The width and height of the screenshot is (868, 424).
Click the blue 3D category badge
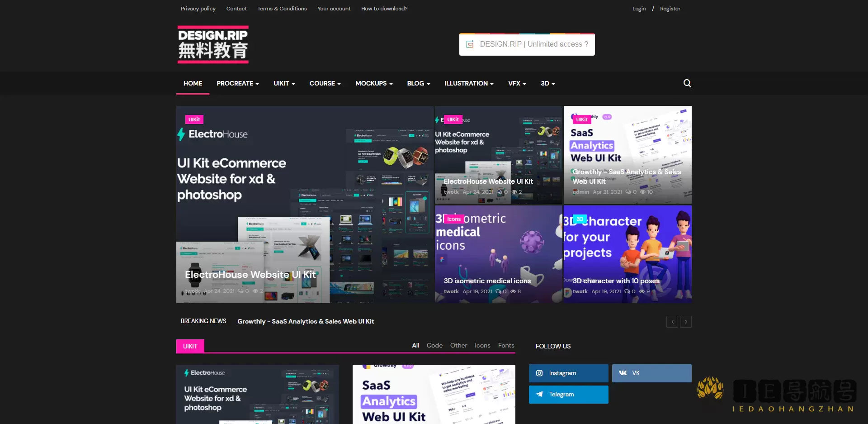pos(580,219)
